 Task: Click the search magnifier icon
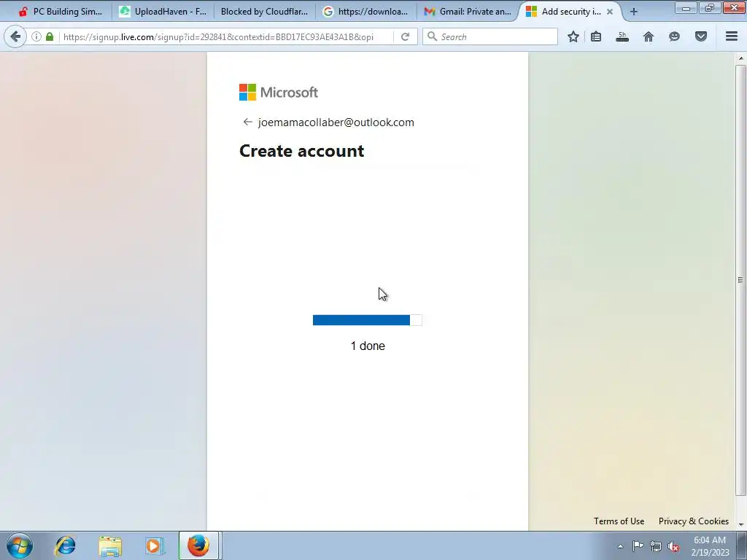(x=432, y=36)
